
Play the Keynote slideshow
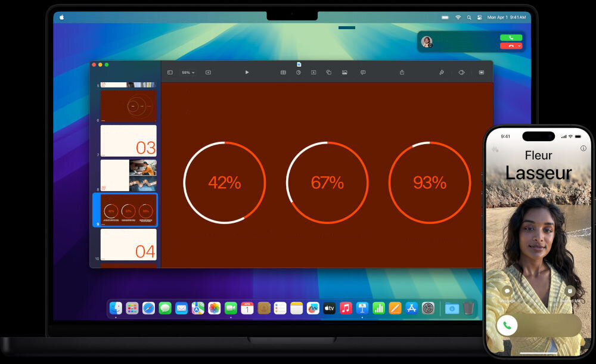247,72
